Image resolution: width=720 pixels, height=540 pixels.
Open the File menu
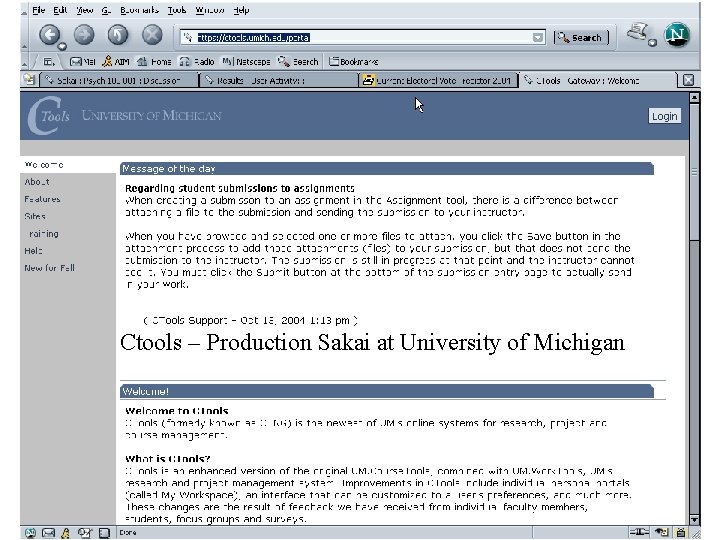(39, 10)
